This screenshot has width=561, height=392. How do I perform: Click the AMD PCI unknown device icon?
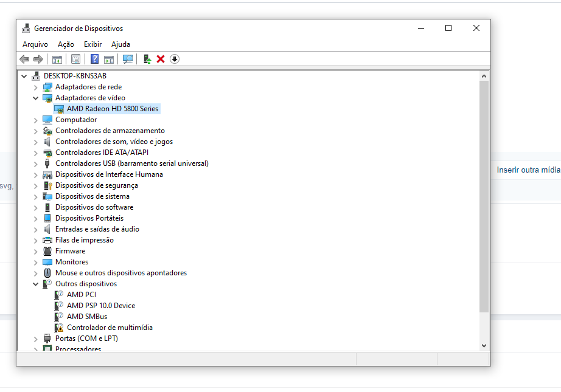pyautogui.click(x=58, y=295)
